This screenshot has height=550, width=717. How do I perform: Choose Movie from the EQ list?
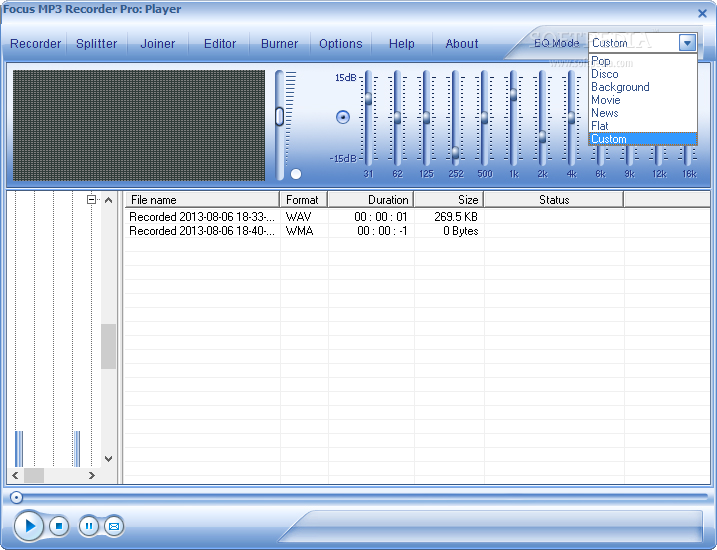pyautogui.click(x=642, y=100)
